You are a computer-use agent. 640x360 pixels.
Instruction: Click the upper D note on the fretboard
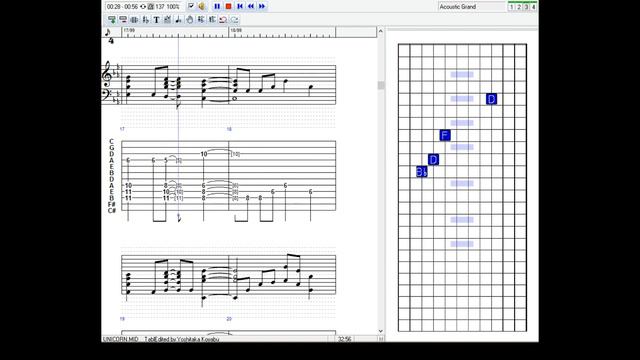pos(491,99)
